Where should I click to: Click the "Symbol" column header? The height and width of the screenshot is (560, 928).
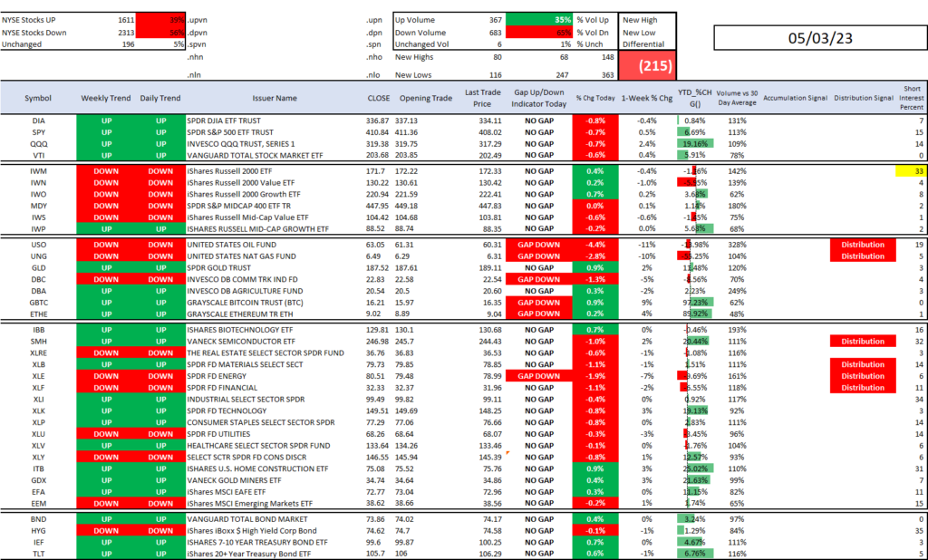point(38,98)
